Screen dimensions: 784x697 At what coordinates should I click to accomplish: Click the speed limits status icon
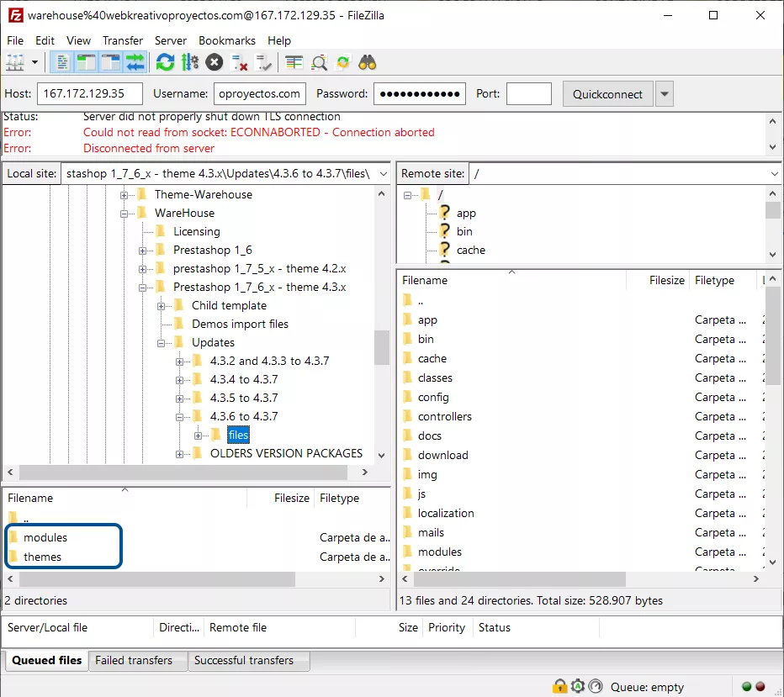pyautogui.click(x=596, y=687)
